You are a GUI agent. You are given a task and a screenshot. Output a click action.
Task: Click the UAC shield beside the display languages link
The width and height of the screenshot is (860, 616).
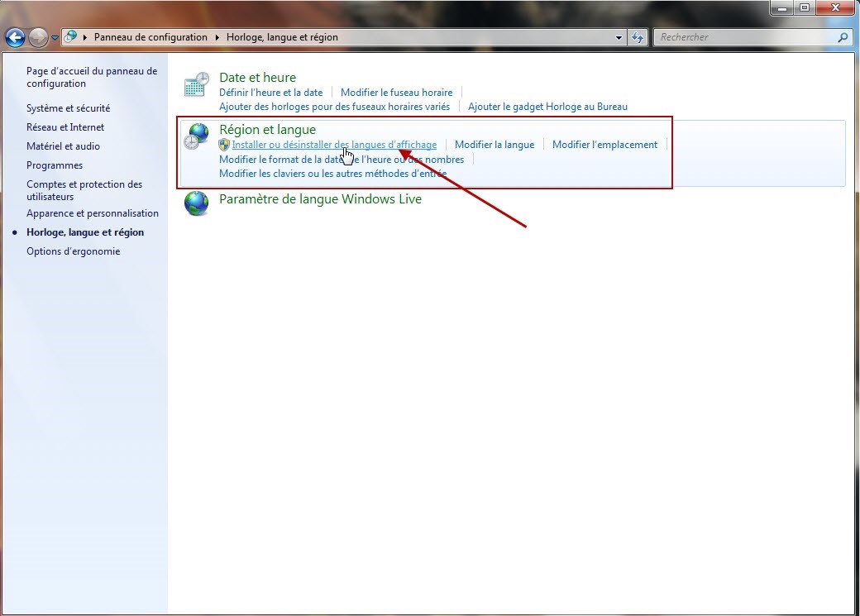click(x=223, y=144)
